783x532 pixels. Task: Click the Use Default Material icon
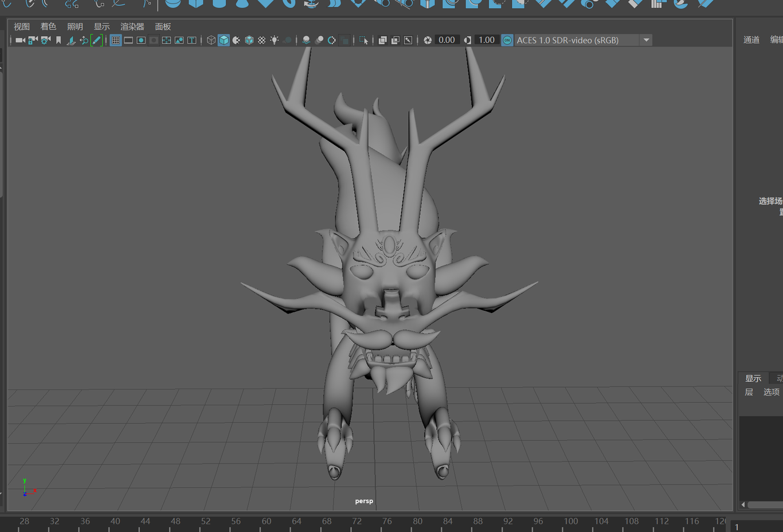[236, 40]
